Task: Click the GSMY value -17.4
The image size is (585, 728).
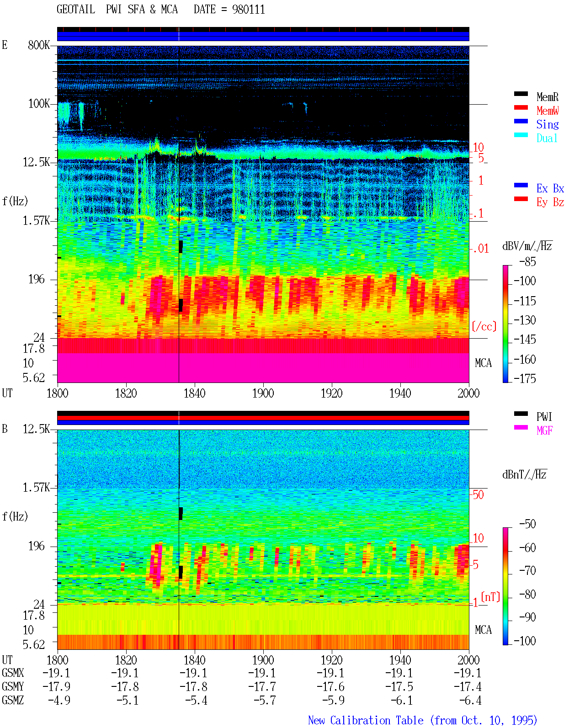Action: point(468,686)
